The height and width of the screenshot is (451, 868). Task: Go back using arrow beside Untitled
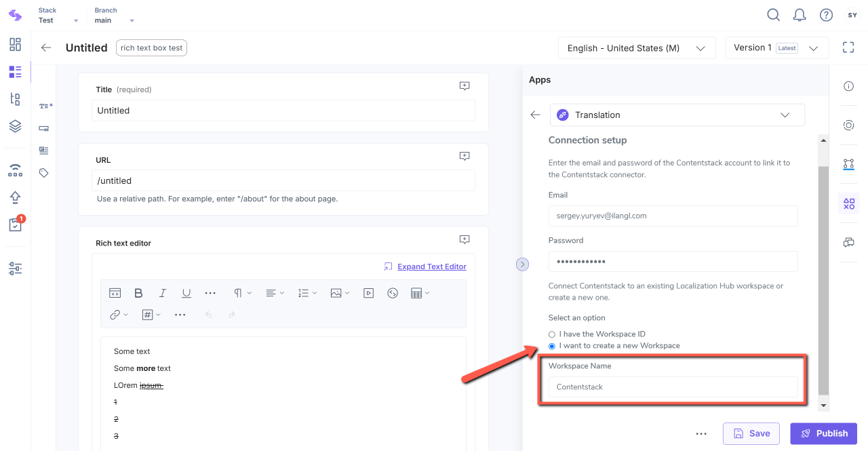click(46, 47)
